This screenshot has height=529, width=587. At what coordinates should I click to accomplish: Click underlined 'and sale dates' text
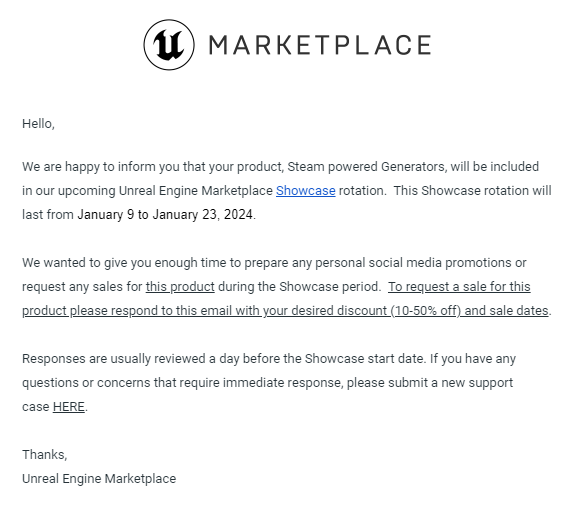(x=506, y=311)
